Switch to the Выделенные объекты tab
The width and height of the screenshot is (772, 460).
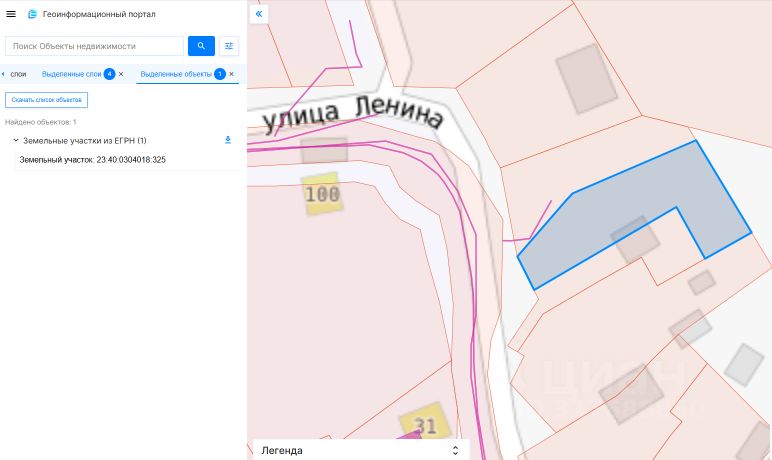click(x=176, y=74)
